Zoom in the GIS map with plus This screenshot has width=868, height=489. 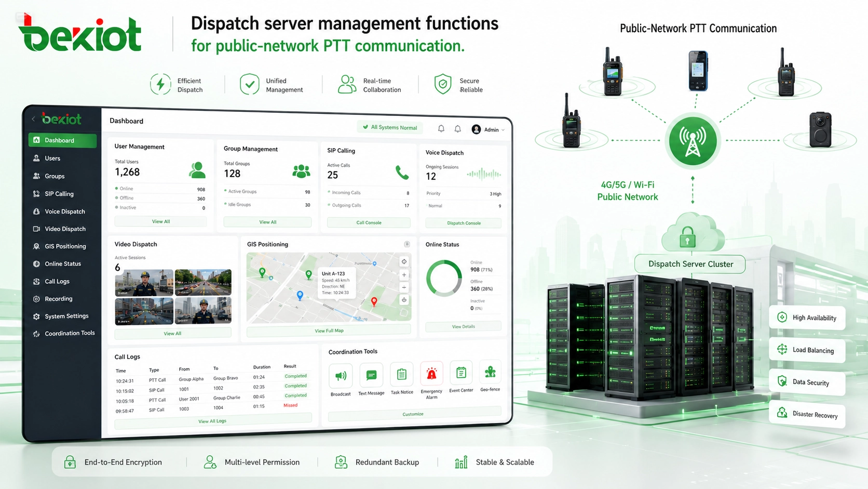[404, 275]
